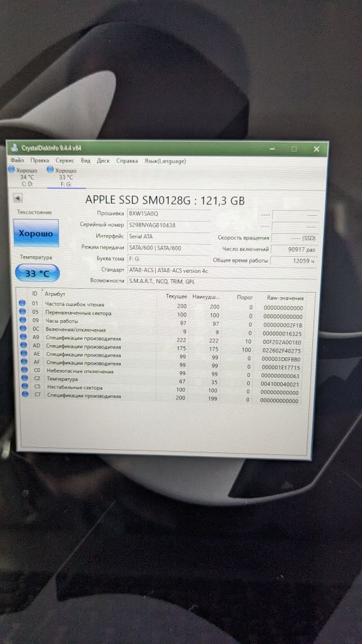Click status dot for attribute 05
Image resolution: width=362 pixels, height=644 pixels.
pyautogui.click(x=22, y=312)
